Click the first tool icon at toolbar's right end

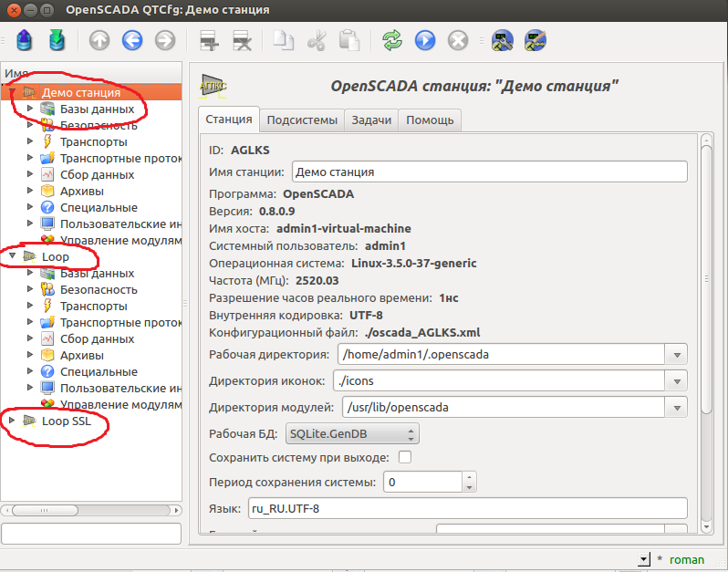coord(502,41)
